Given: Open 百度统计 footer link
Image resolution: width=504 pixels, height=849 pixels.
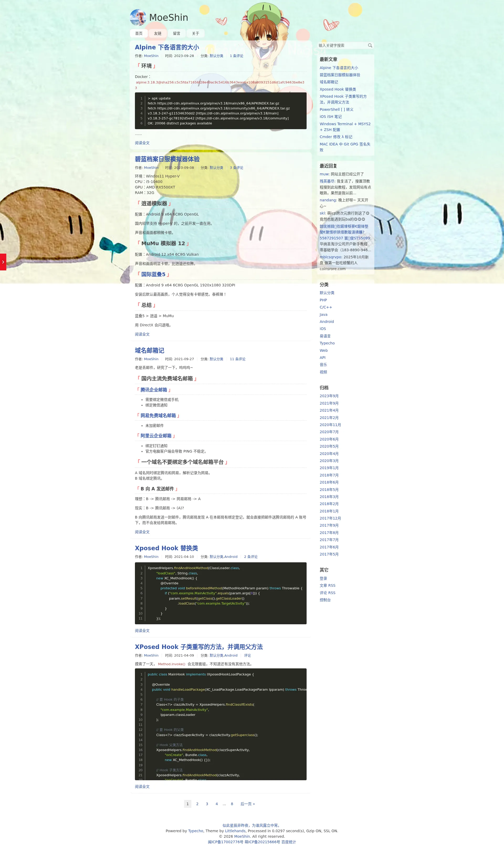Looking at the screenshot, I should 289,842.
